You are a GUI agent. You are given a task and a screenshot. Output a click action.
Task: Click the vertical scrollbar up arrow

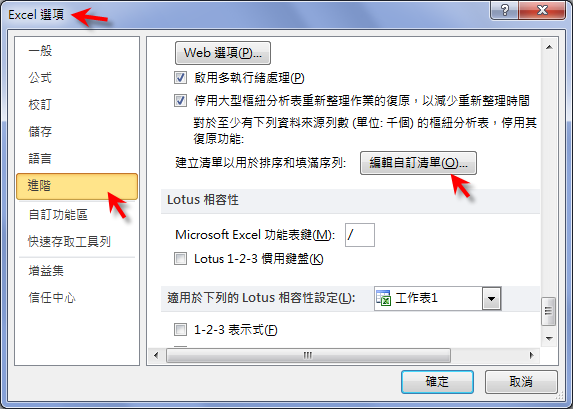549,48
